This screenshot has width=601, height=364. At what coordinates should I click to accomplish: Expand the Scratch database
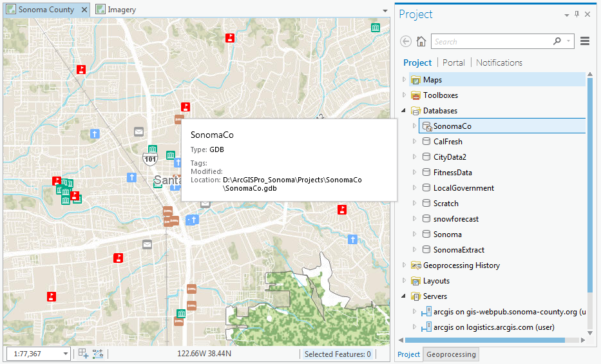pos(414,203)
